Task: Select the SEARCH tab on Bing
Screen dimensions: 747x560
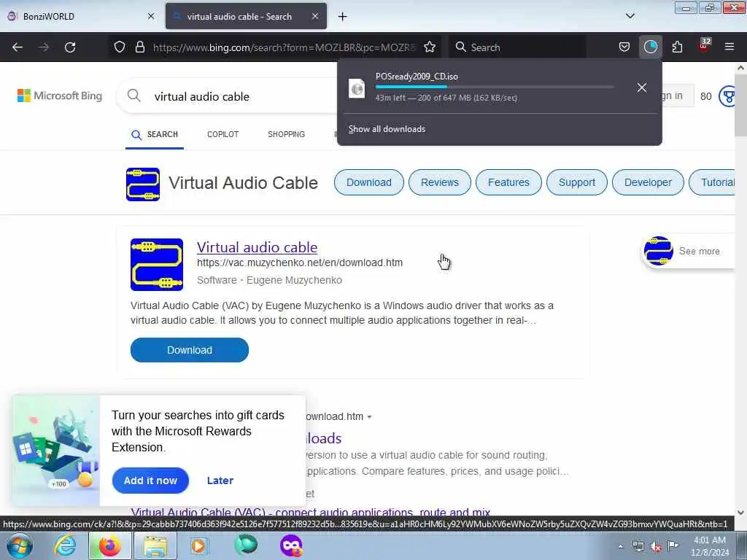Action: point(155,135)
